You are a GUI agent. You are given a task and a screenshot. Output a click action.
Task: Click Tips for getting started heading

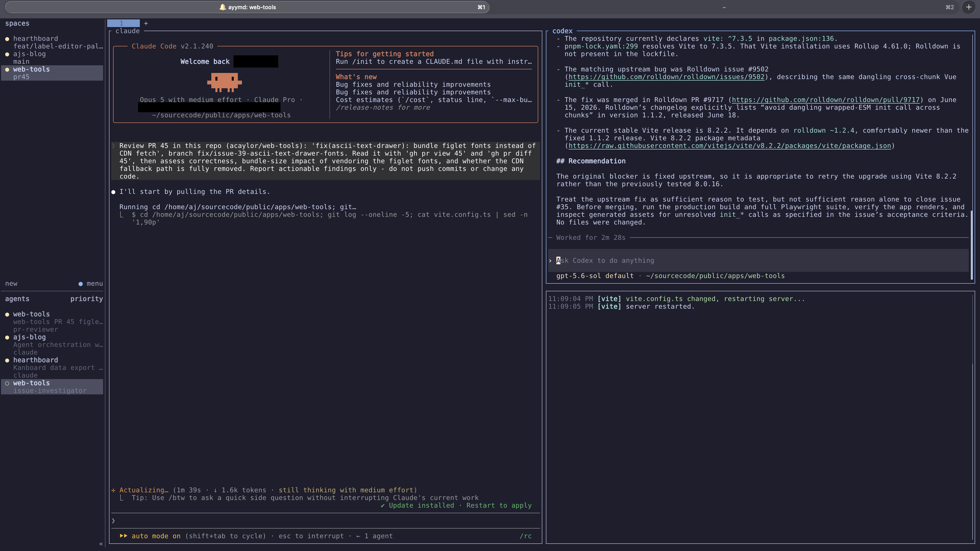click(x=385, y=54)
